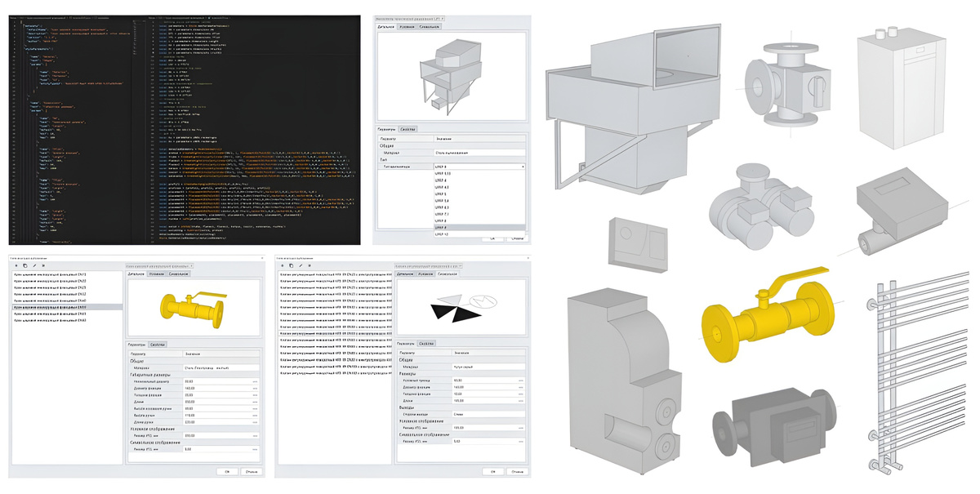Pick the last option at the bottom of the type dropdown list
Screen dimensions: 980x494
[479, 234]
